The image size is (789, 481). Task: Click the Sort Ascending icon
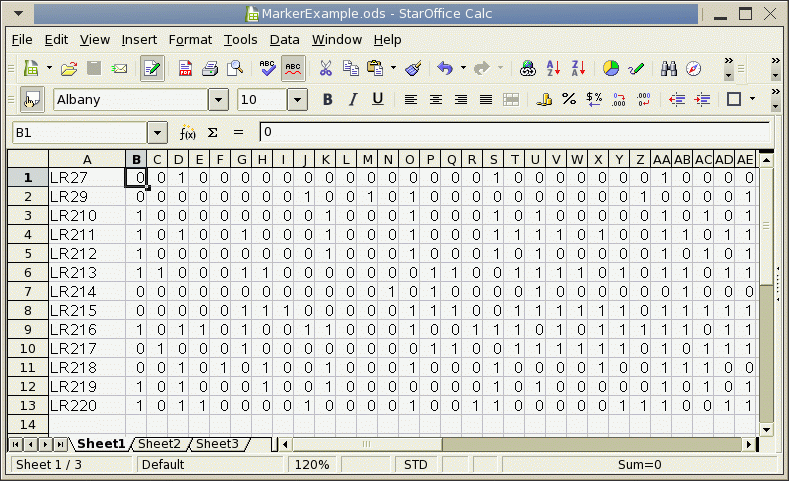pyautogui.click(x=554, y=69)
